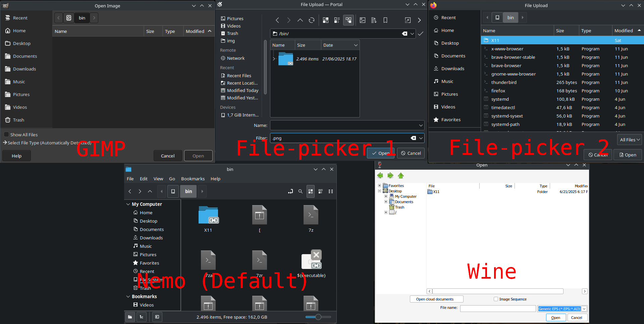The image size is (644, 324).
Task: Check Image Sequence in Wine dialog
Action: 496,299
